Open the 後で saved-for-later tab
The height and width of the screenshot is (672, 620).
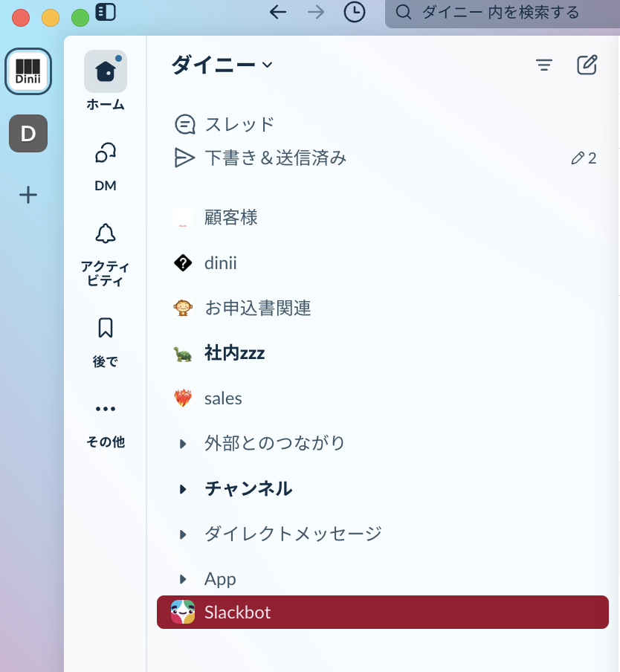tap(106, 343)
